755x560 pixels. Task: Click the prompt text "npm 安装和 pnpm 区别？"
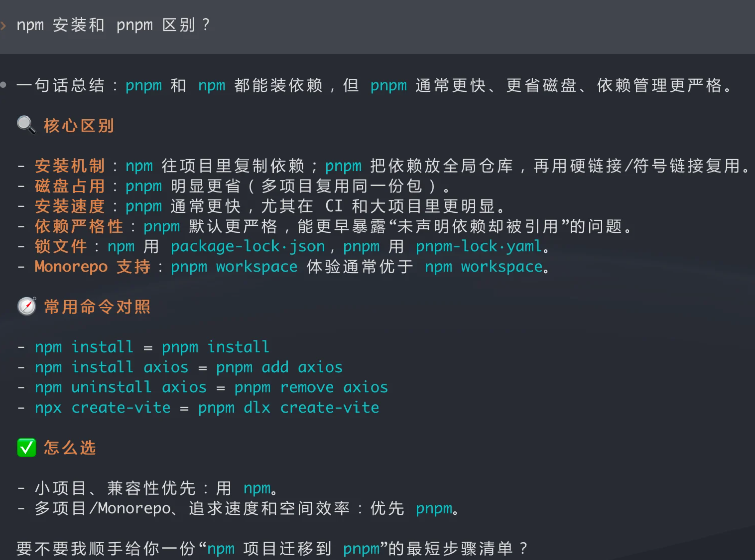[114, 26]
